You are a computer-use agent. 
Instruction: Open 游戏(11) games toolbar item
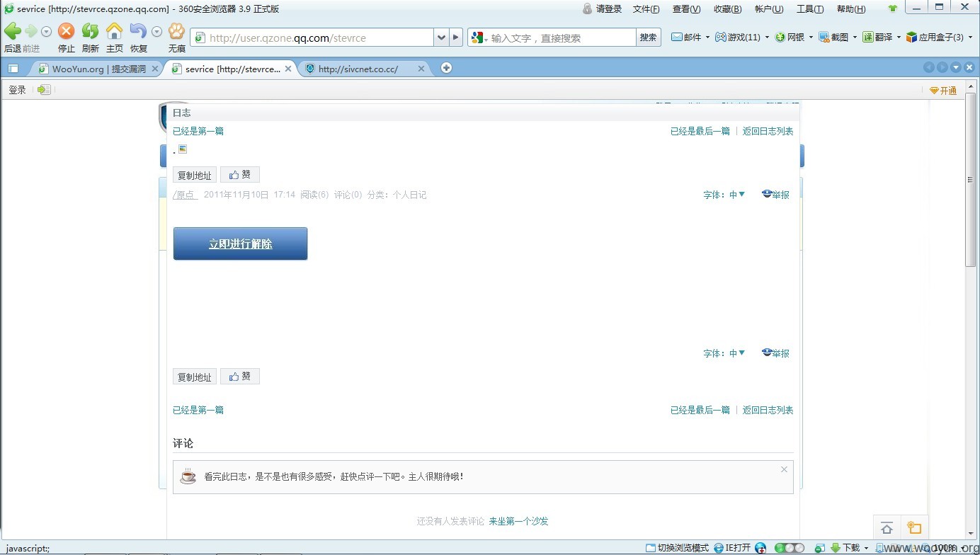coord(737,37)
